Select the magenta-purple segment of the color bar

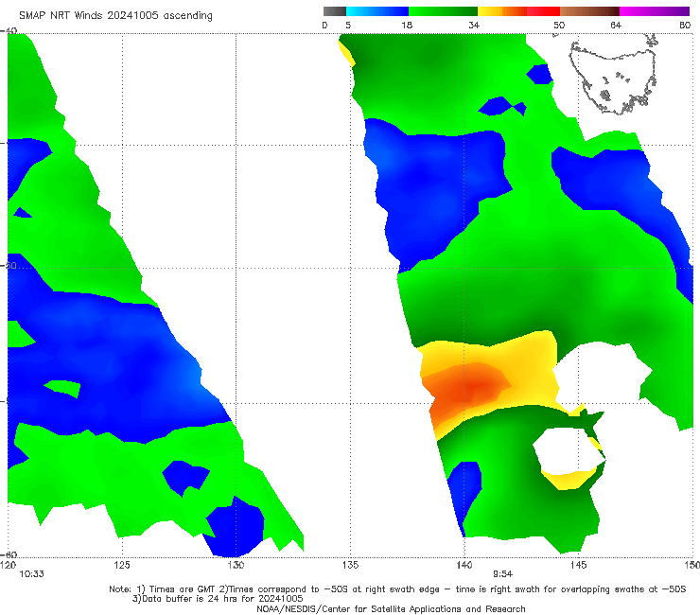[655, 11]
